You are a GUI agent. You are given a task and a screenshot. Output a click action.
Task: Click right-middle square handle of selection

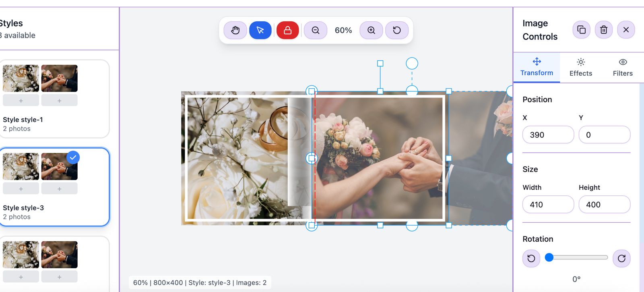click(x=449, y=158)
